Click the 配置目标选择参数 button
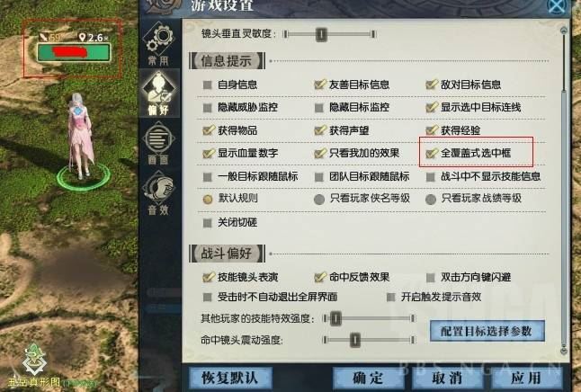Screen dimensions: 581x392 pyautogui.click(x=487, y=331)
